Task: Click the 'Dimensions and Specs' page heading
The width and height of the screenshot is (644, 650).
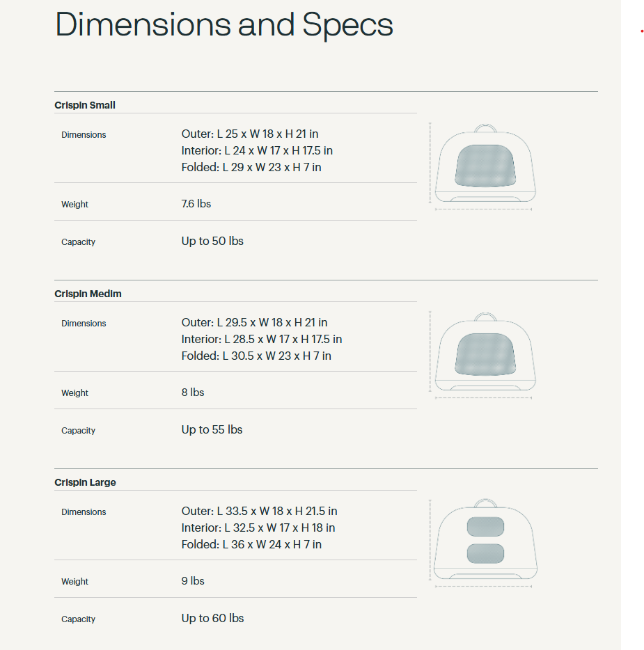Action: pos(223,24)
